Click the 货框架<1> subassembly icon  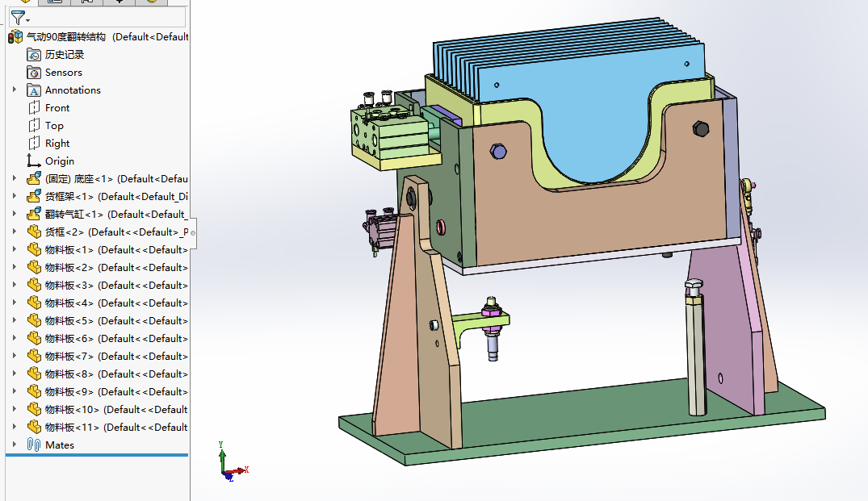pyautogui.click(x=34, y=196)
